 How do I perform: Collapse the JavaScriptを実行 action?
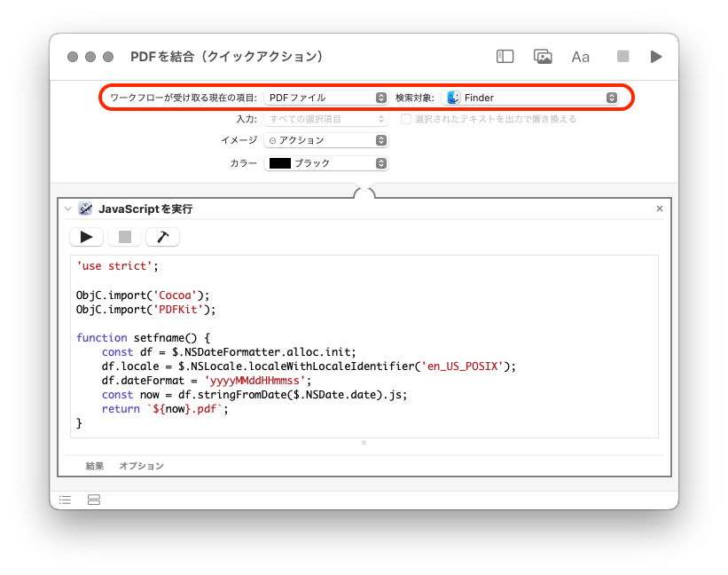(68, 209)
